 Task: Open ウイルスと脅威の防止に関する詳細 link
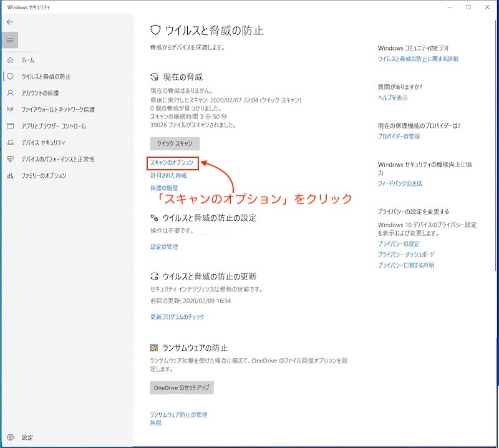click(418, 59)
